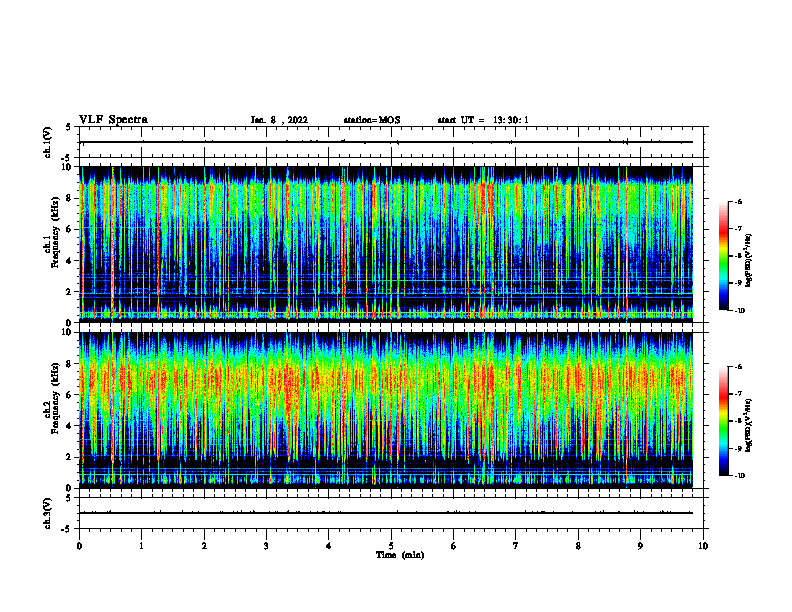Click the ch.3 voltage waveform trace
The image size is (792, 612).
[386, 513]
